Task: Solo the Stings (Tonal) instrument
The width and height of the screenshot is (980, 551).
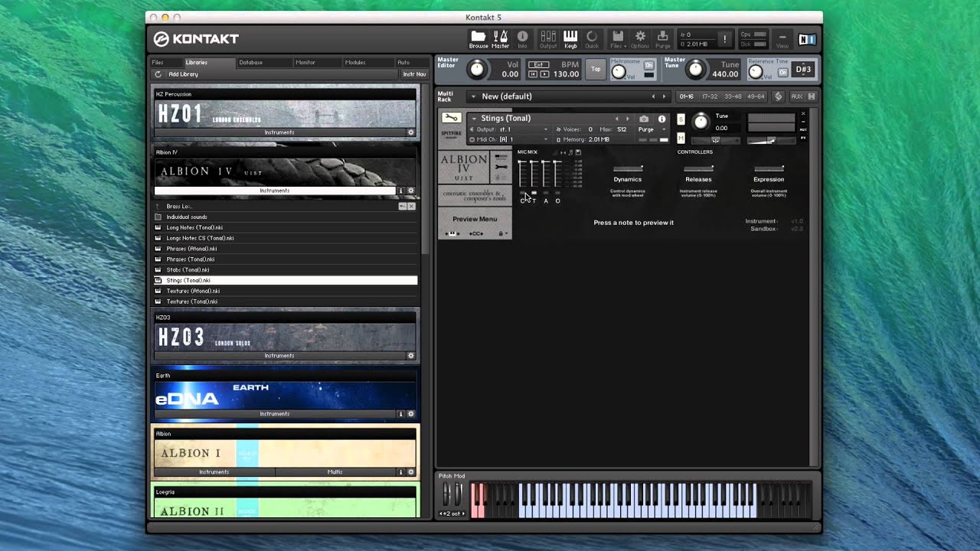Action: point(681,119)
